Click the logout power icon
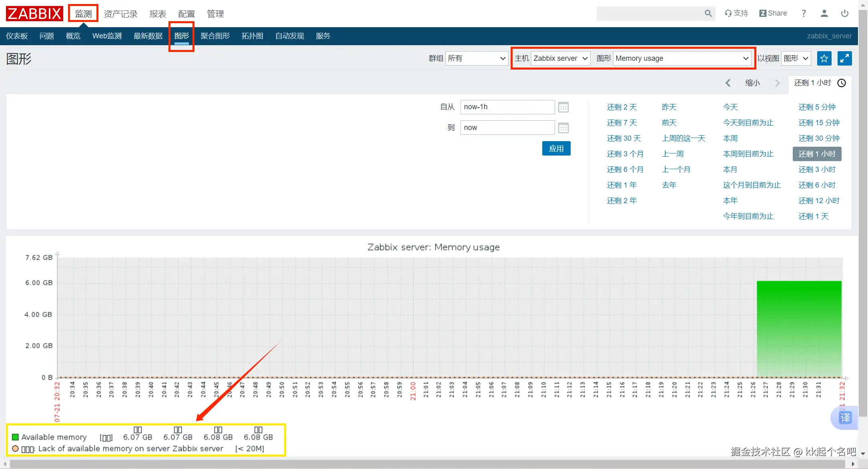868x469 pixels. tap(845, 14)
